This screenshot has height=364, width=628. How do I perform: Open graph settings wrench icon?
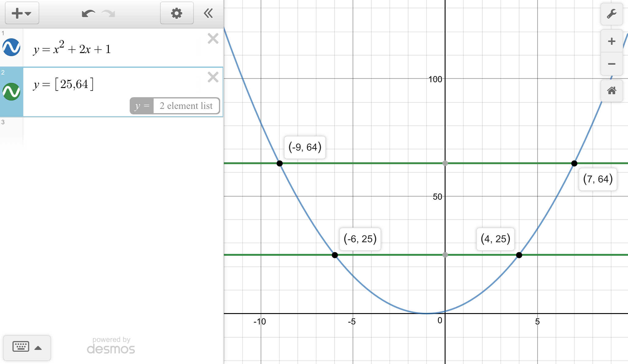611,14
